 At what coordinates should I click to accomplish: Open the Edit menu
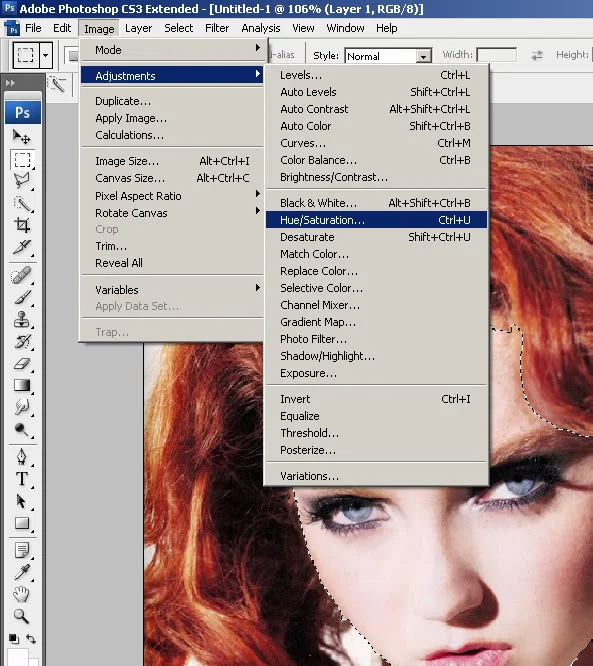pyautogui.click(x=62, y=28)
